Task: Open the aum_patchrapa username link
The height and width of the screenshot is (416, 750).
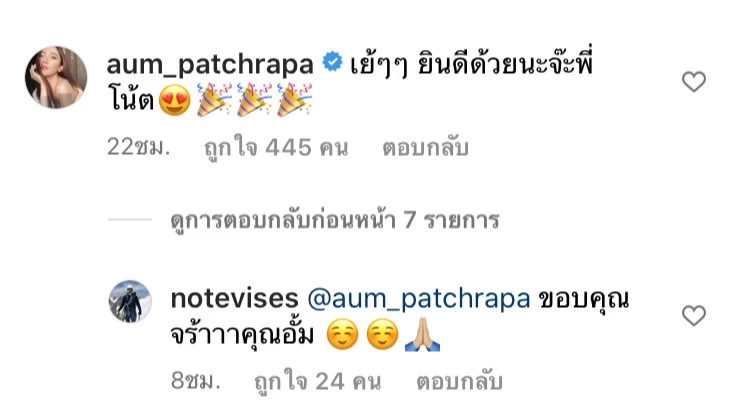Action: click(x=210, y=65)
